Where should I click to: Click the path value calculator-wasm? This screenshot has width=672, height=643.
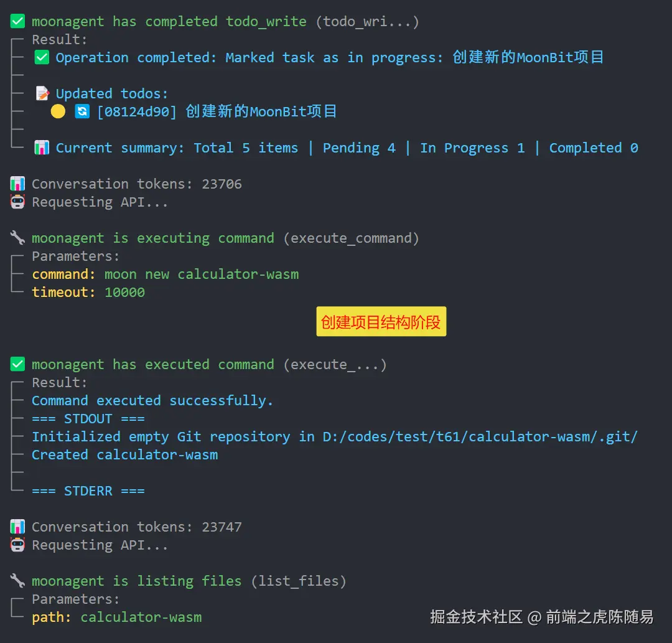141,617
